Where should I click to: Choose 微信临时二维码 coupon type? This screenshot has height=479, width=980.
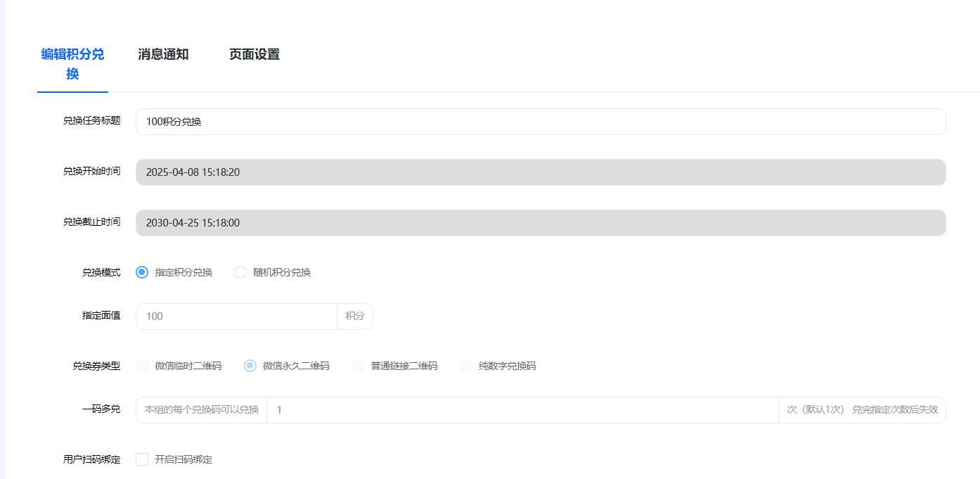tap(142, 366)
